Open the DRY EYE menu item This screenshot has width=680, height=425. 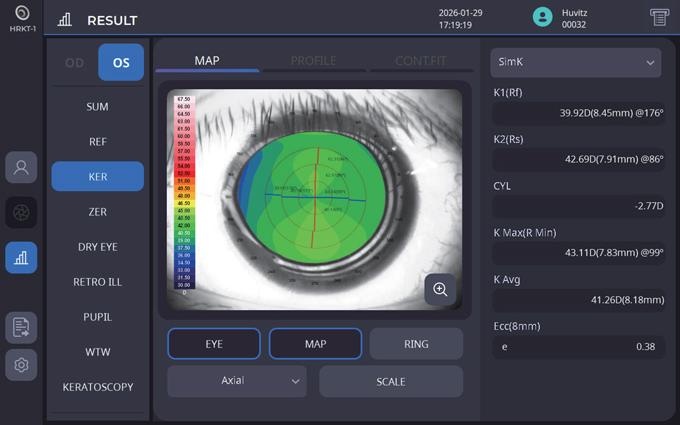point(98,247)
